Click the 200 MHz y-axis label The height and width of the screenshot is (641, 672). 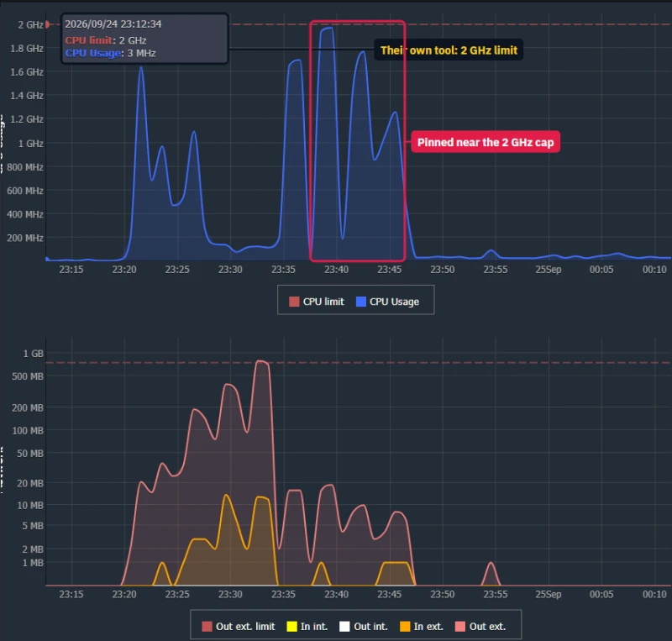click(25, 238)
